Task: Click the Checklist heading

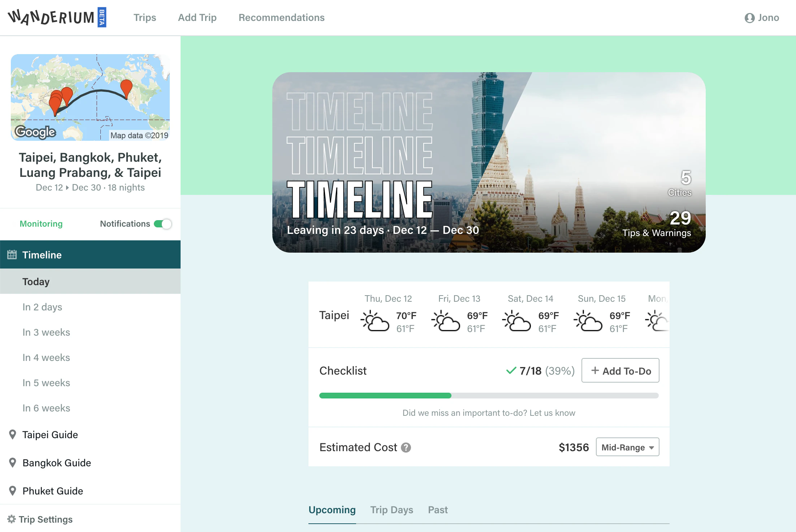Action: [343, 371]
